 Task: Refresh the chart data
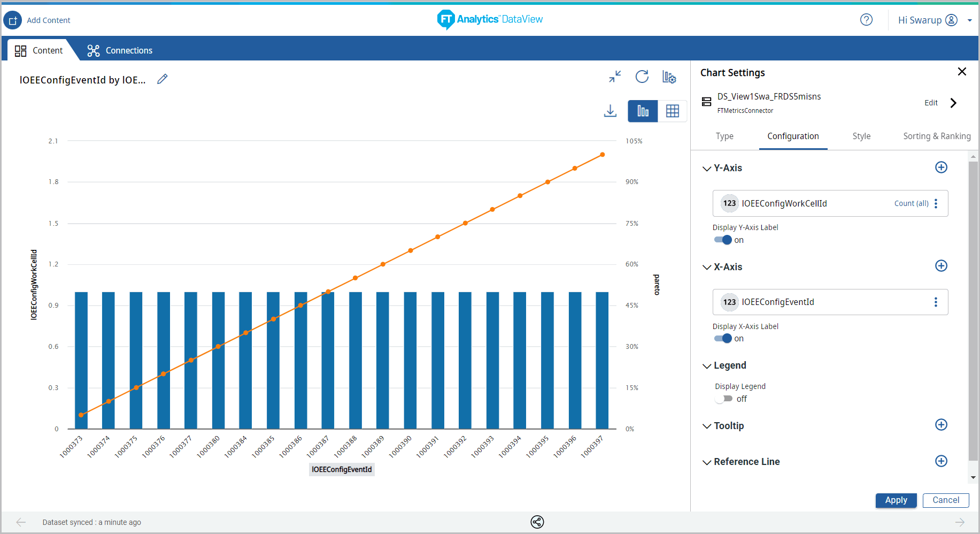pos(642,77)
